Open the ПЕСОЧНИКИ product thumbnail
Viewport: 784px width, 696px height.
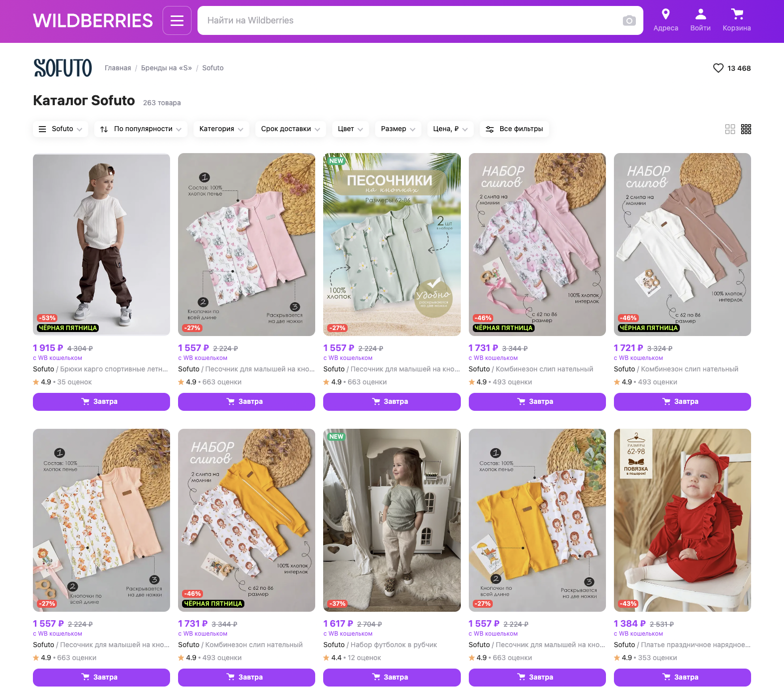(x=392, y=244)
